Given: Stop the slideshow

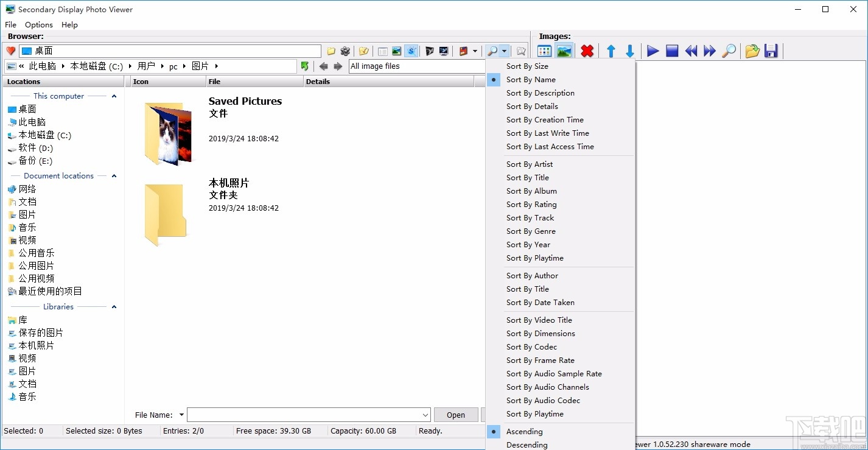Looking at the screenshot, I should [671, 51].
